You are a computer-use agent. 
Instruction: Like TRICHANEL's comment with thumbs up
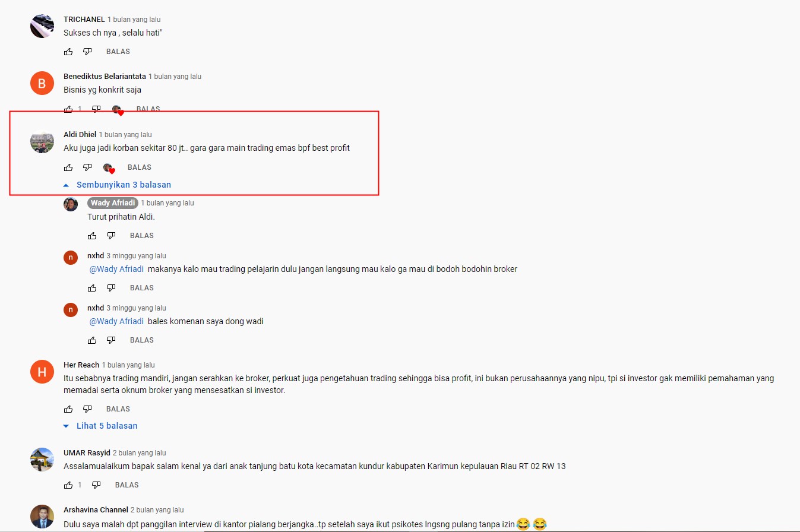click(68, 52)
